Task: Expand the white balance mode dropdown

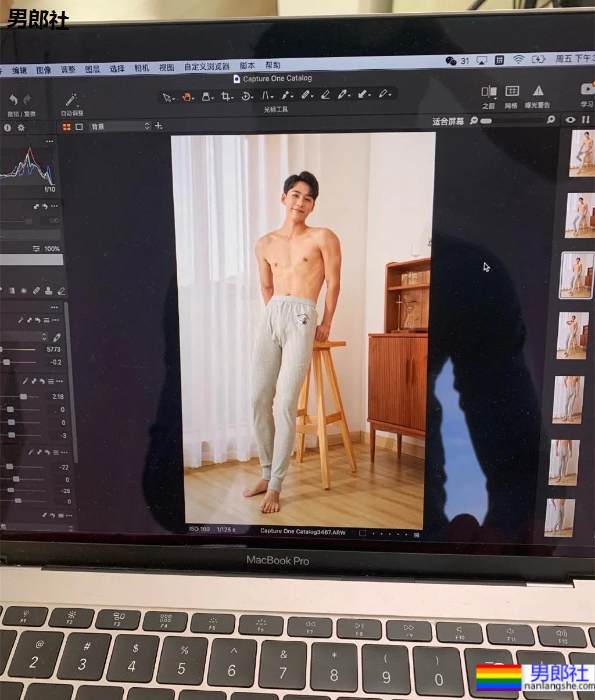Action: 44,337
